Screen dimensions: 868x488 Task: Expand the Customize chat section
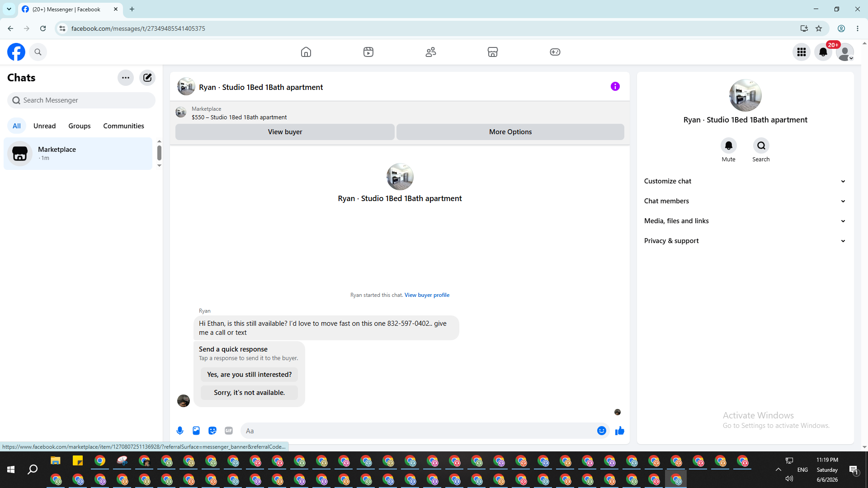(x=745, y=181)
